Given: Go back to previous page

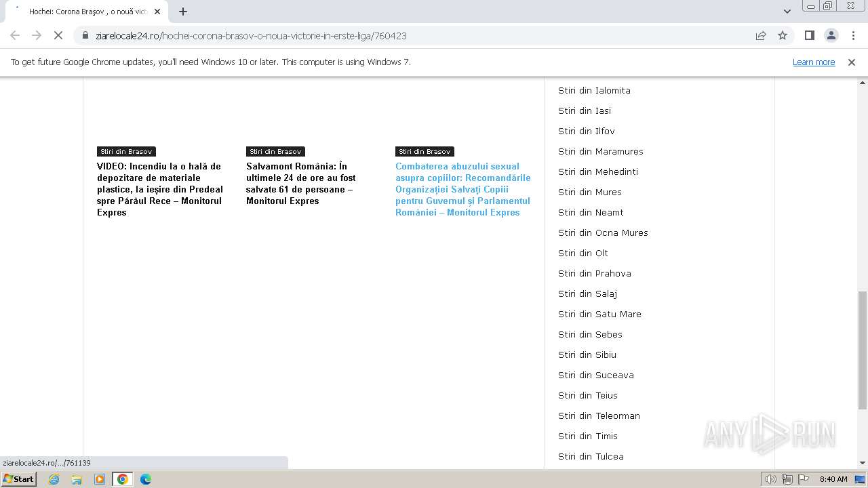Looking at the screenshot, I should click(15, 35).
